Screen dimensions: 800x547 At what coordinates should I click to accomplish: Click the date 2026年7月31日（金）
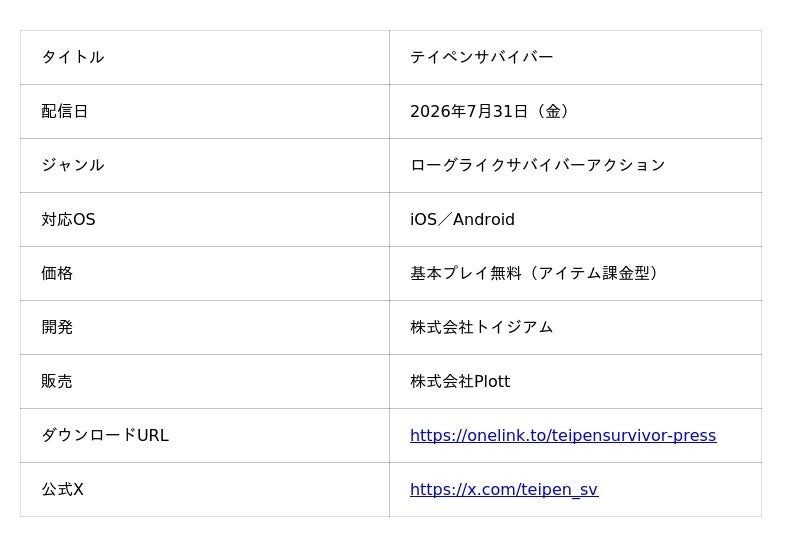tap(489, 111)
